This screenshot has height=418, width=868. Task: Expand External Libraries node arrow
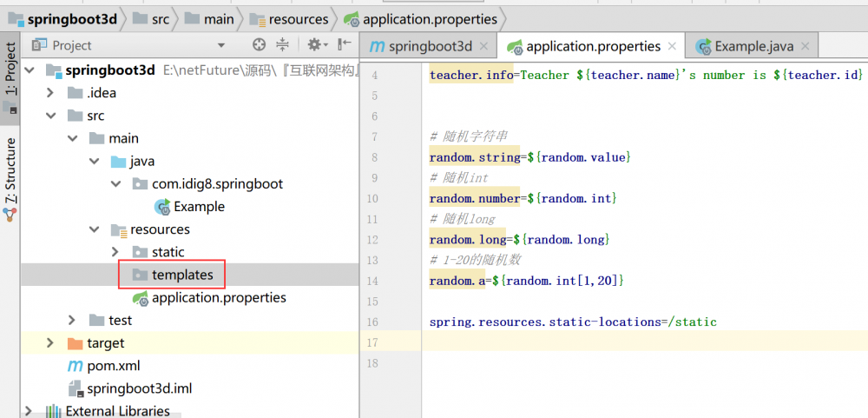pos(29,411)
